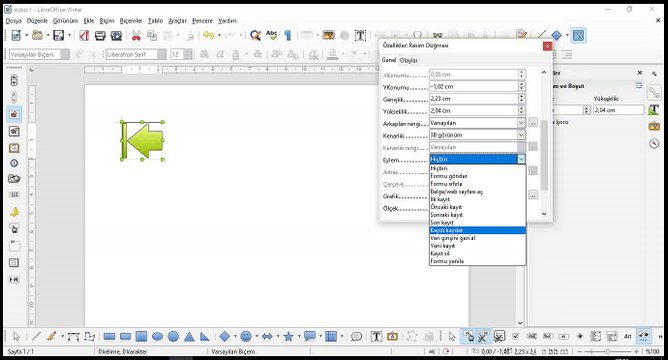
Task: Open the Ekle menu
Action: point(89,20)
